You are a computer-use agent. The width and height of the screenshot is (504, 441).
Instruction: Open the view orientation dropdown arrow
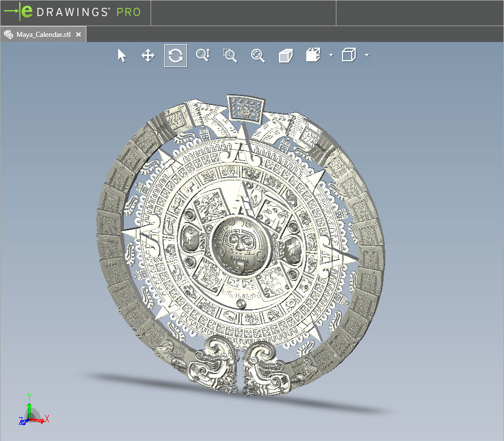coord(331,55)
